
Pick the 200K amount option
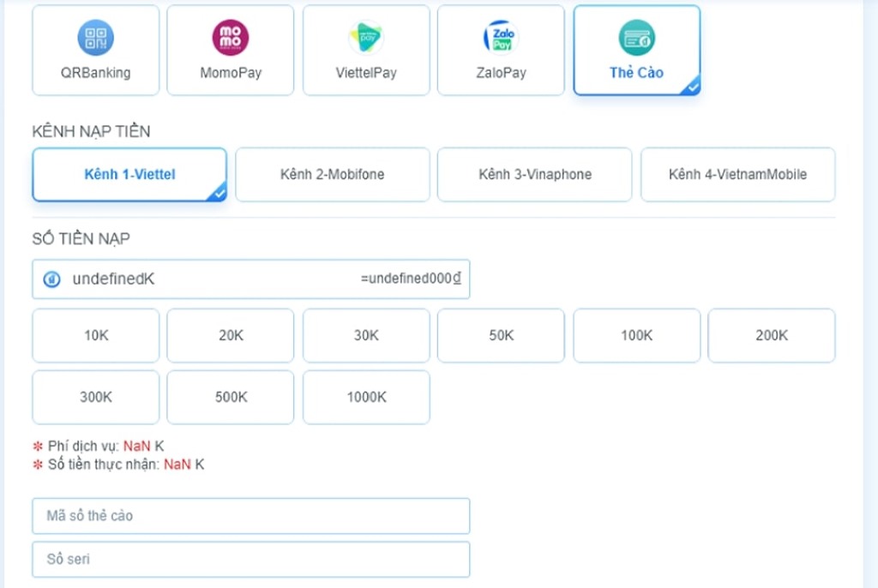click(772, 336)
